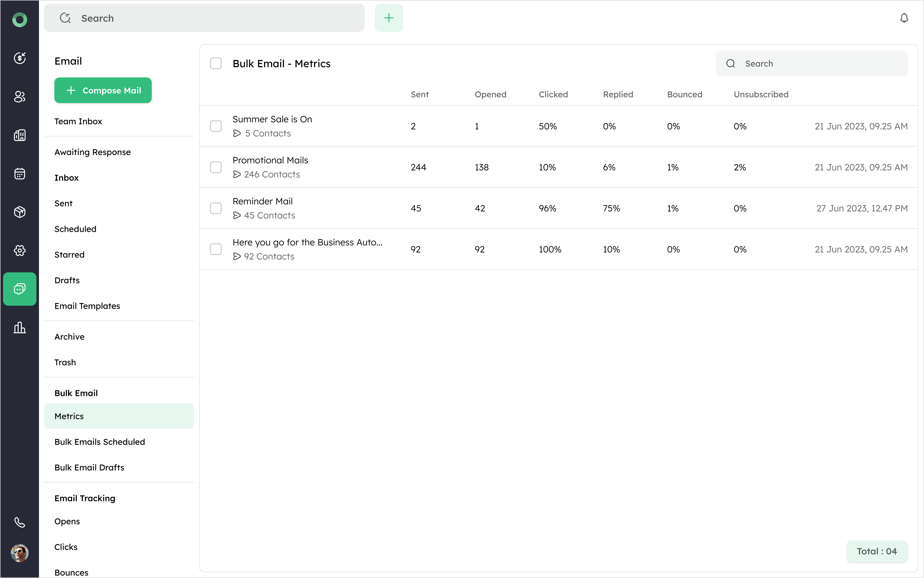Go to Email Templates in menu
924x578 pixels.
click(87, 306)
